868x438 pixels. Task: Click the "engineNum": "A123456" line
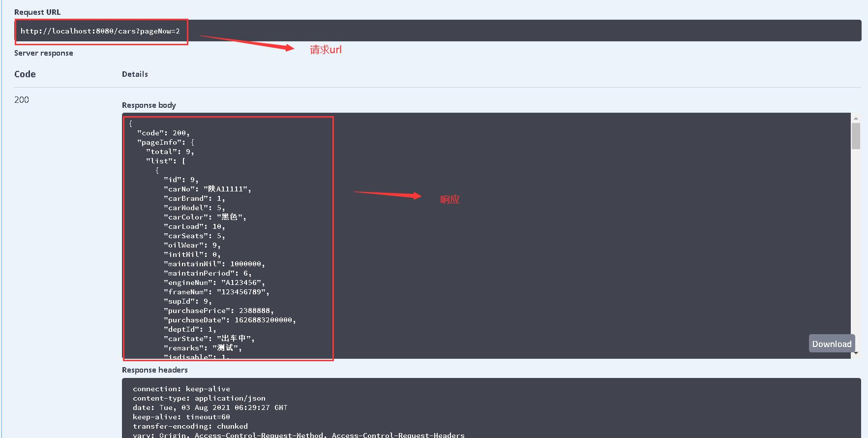(214, 282)
